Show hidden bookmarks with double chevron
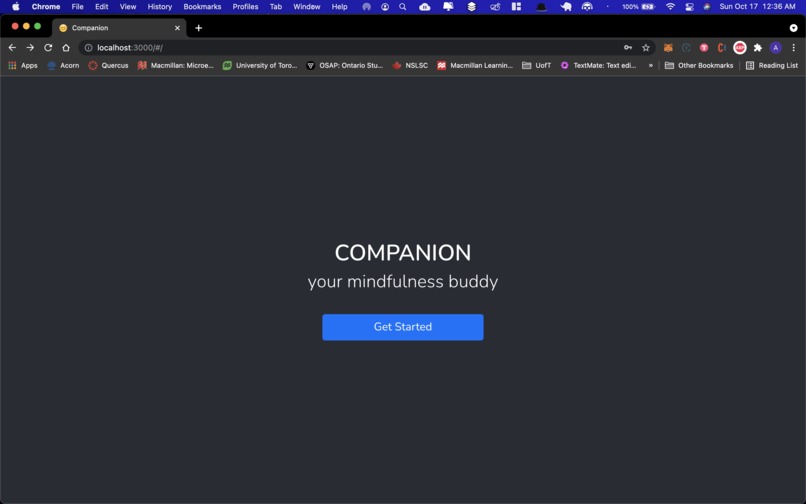This screenshot has height=504, width=806. tap(650, 65)
